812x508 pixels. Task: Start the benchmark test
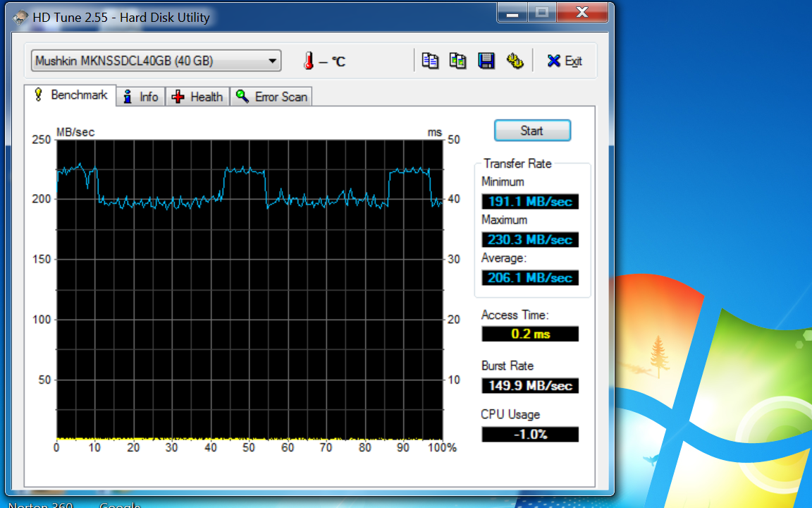pos(532,131)
